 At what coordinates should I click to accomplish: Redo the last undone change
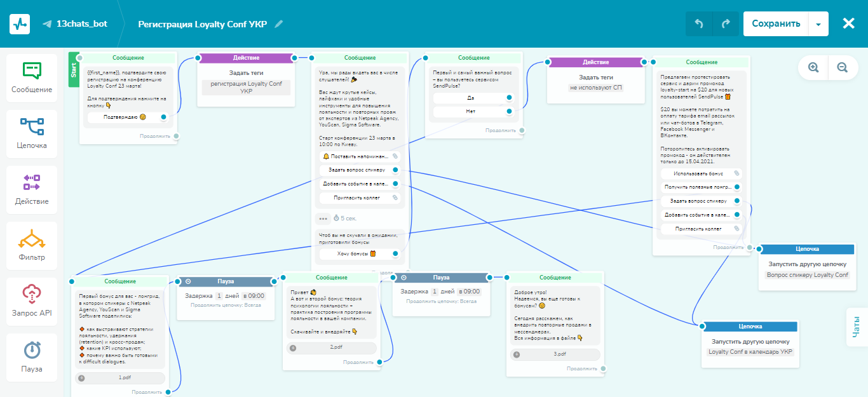click(726, 24)
